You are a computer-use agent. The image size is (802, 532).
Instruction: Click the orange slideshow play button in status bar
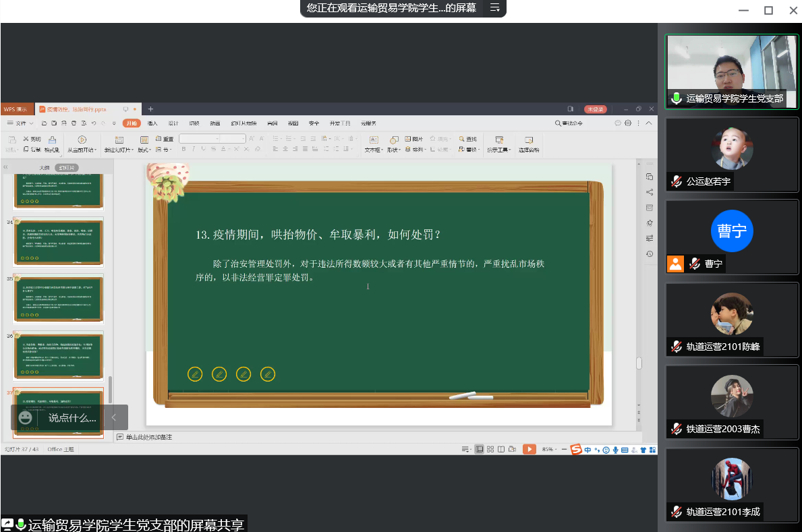click(x=529, y=449)
